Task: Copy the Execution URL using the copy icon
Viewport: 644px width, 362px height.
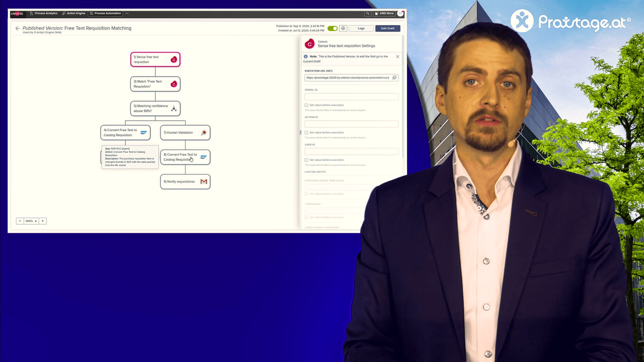Action: click(395, 77)
